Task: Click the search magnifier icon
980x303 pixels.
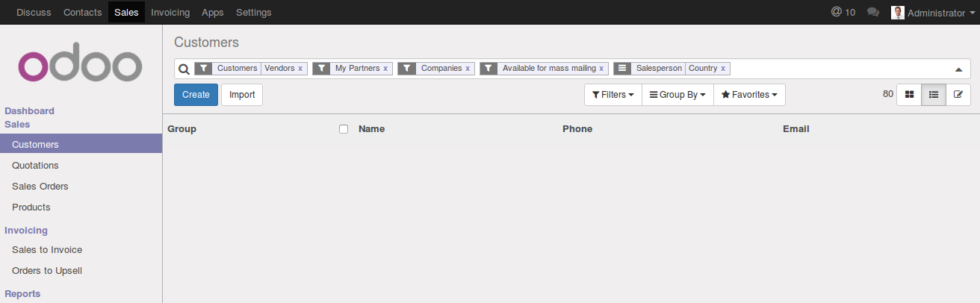Action: coord(184,69)
